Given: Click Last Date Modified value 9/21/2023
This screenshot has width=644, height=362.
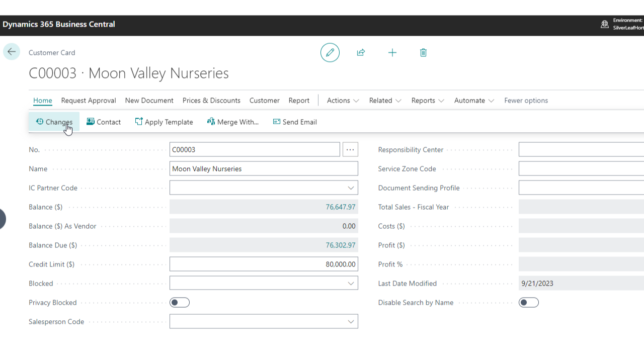Looking at the screenshot, I should [537, 283].
